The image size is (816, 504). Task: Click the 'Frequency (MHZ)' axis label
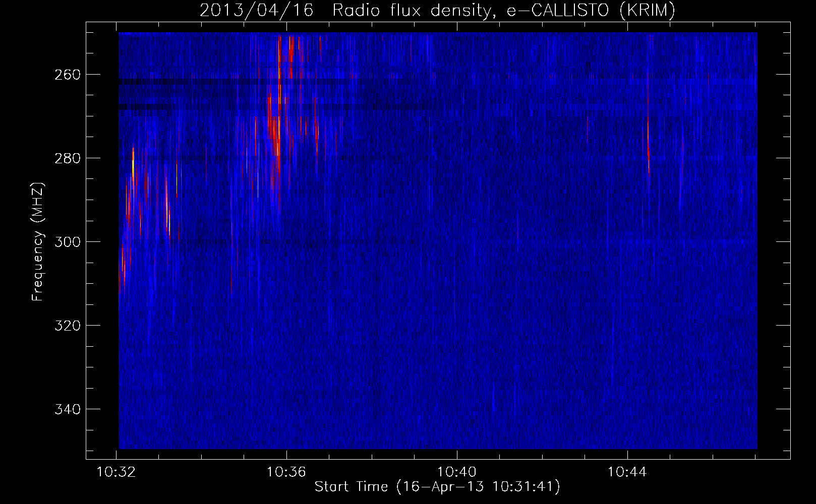tap(38, 241)
